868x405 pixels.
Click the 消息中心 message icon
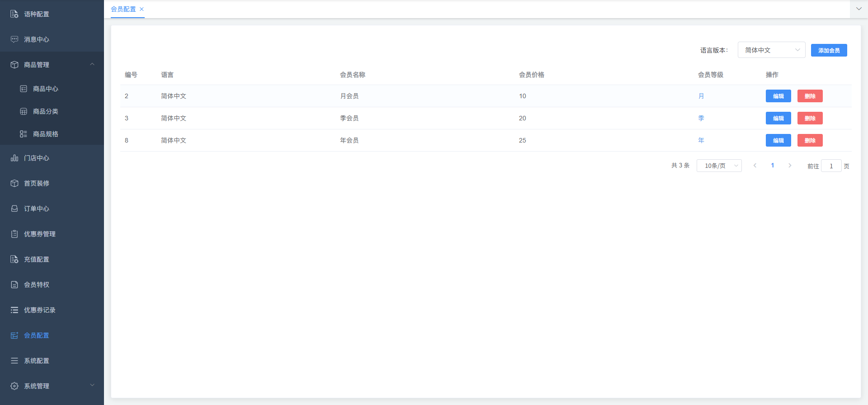click(x=14, y=39)
